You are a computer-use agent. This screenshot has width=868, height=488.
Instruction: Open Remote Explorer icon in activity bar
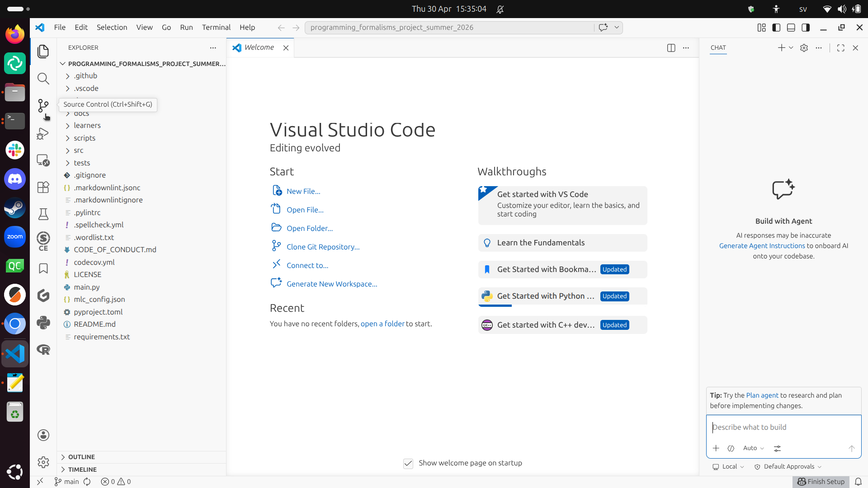pos(43,160)
